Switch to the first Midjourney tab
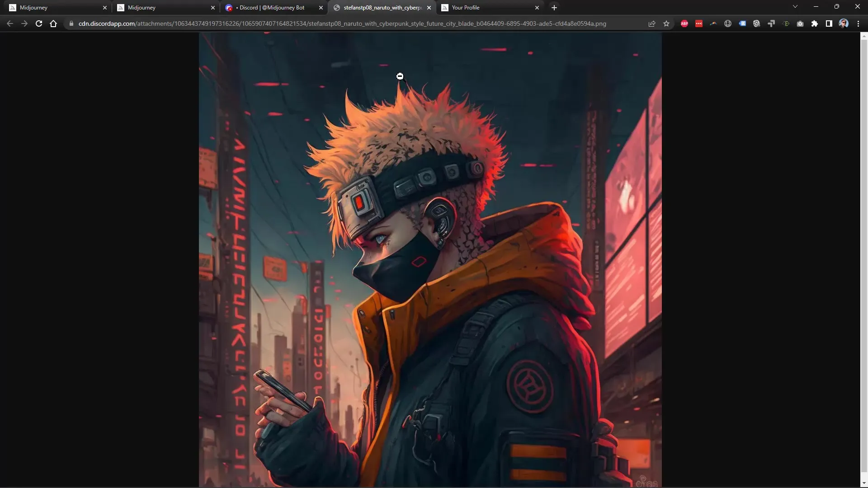Viewport: 868px width, 488px height. [x=57, y=8]
